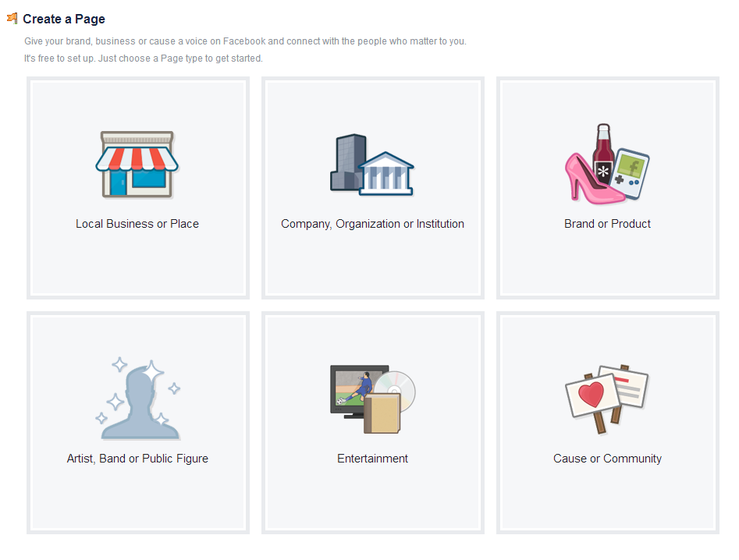Select the heart picket sign icon
The image size is (739, 560).
[592, 397]
